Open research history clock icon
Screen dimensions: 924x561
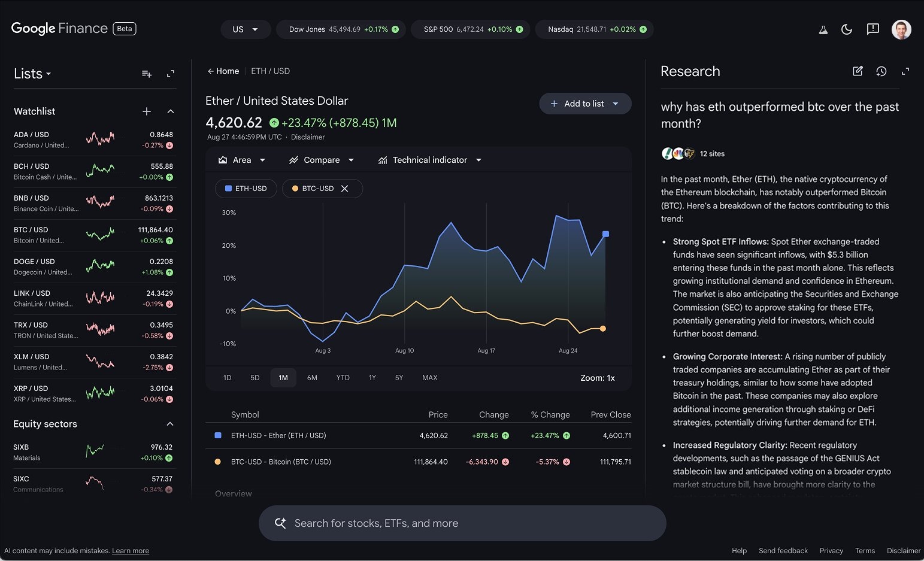point(881,71)
